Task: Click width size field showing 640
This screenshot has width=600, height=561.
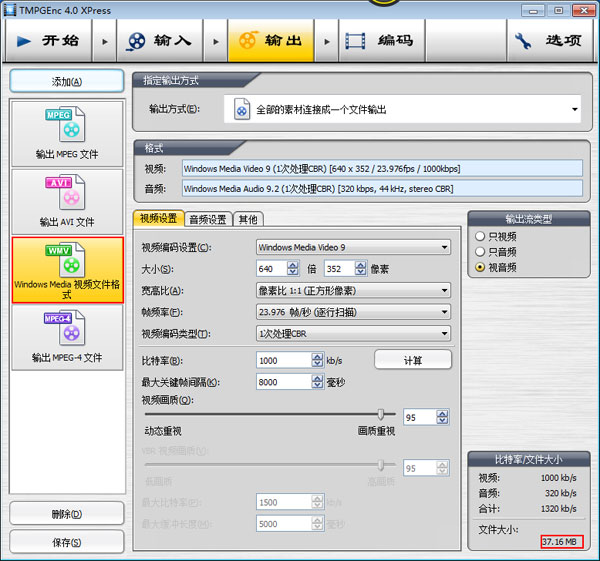Action: click(x=272, y=269)
